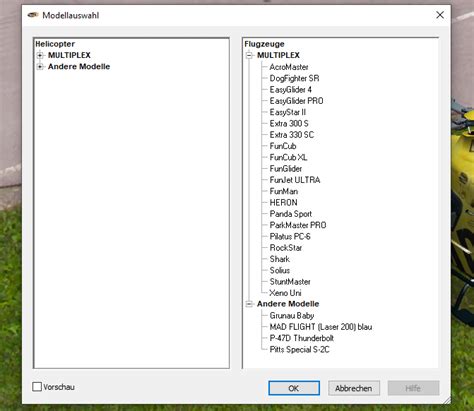The image size is (474, 411).
Task: Choose EasyGlider 4 from the list
Action: (x=290, y=90)
